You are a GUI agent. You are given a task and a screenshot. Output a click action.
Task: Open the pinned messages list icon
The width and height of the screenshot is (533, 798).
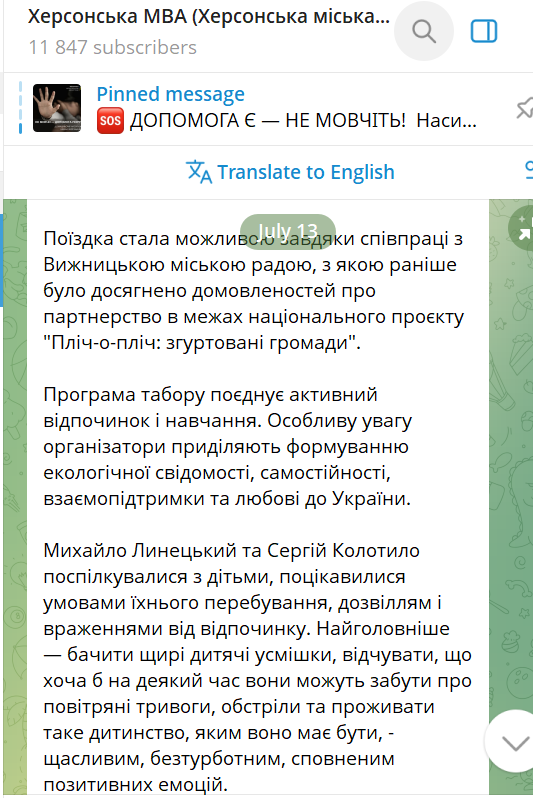(525, 108)
